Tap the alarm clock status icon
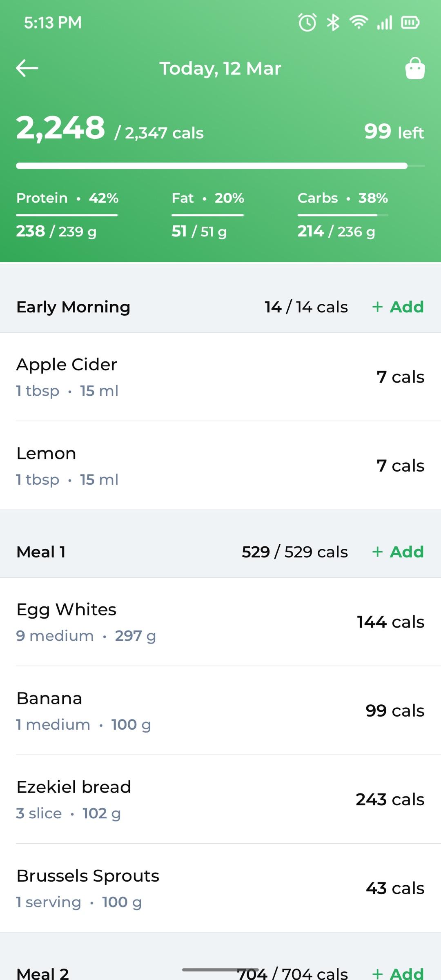The height and width of the screenshot is (980, 441). (x=307, y=22)
